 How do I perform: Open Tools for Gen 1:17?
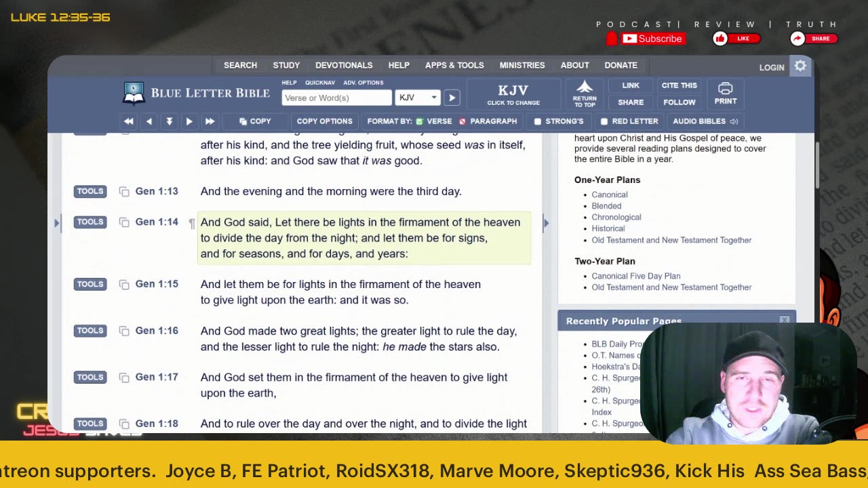[90, 377]
